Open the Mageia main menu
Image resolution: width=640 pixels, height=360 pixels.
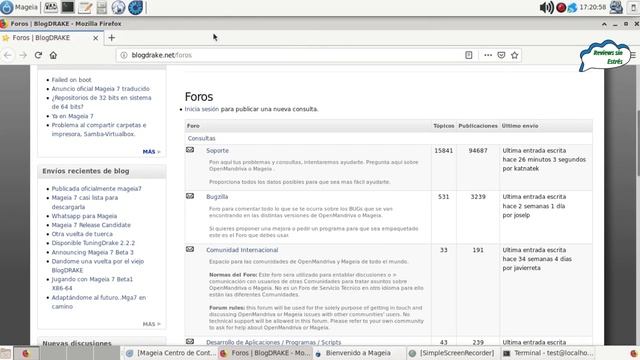[19, 7]
